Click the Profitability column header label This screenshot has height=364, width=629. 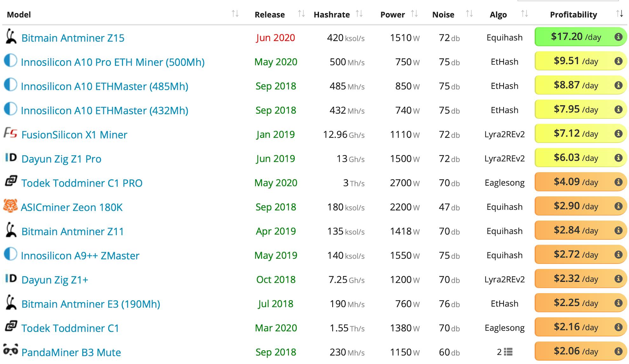tap(573, 15)
